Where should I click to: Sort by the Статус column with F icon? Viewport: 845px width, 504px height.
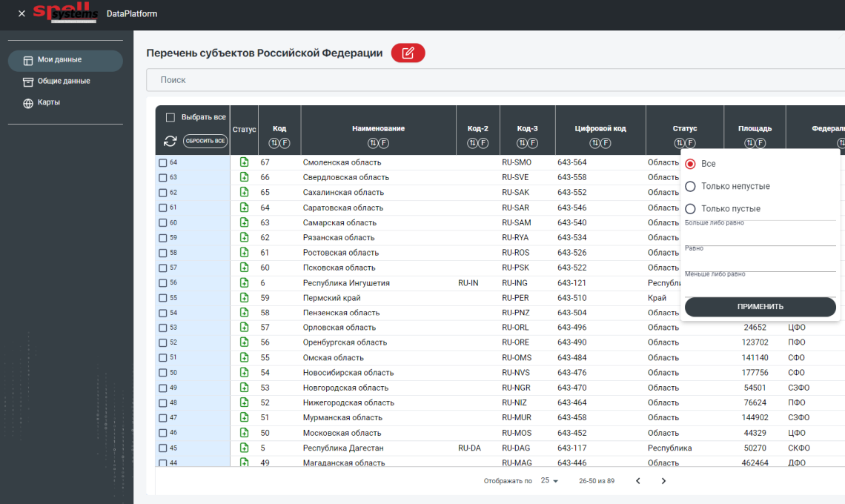click(x=680, y=143)
